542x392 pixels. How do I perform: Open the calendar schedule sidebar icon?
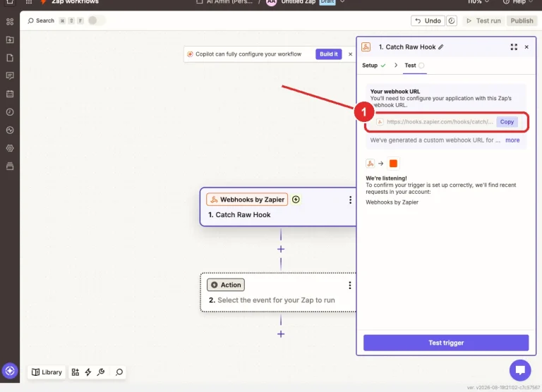click(10, 94)
